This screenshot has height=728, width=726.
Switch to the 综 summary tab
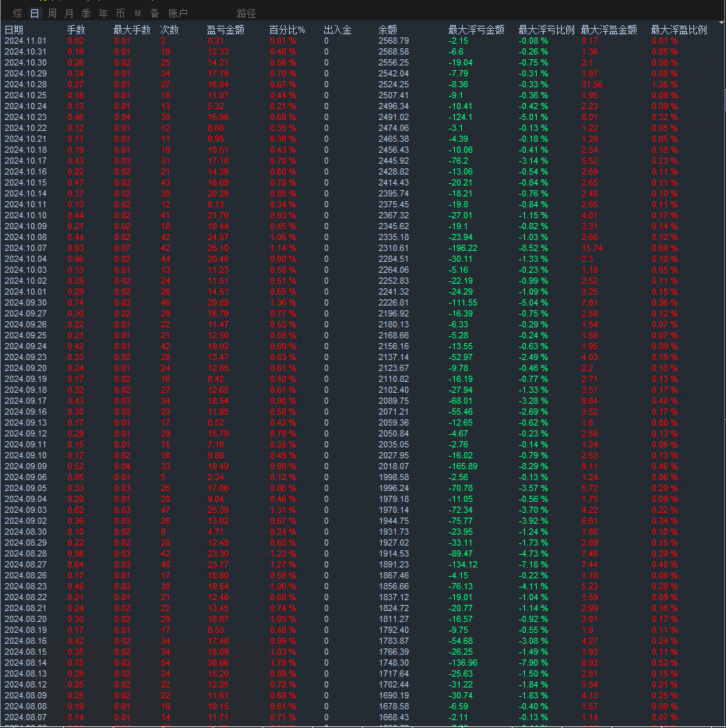[18, 13]
